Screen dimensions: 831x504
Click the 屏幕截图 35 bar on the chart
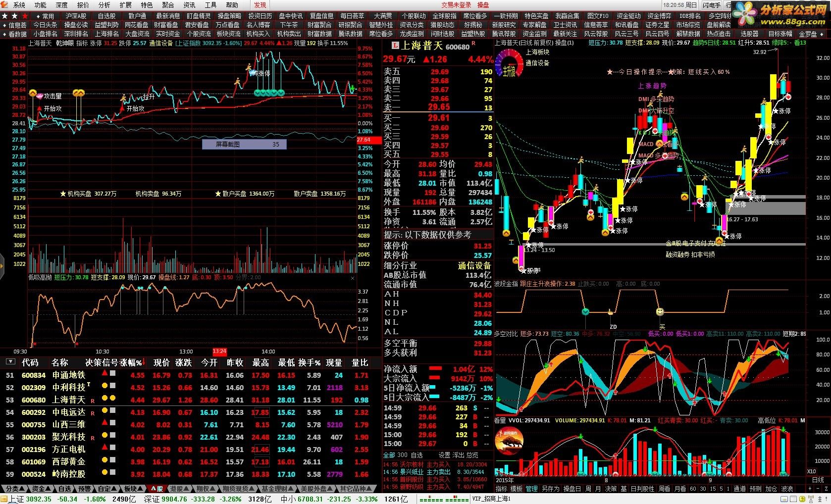244,144
